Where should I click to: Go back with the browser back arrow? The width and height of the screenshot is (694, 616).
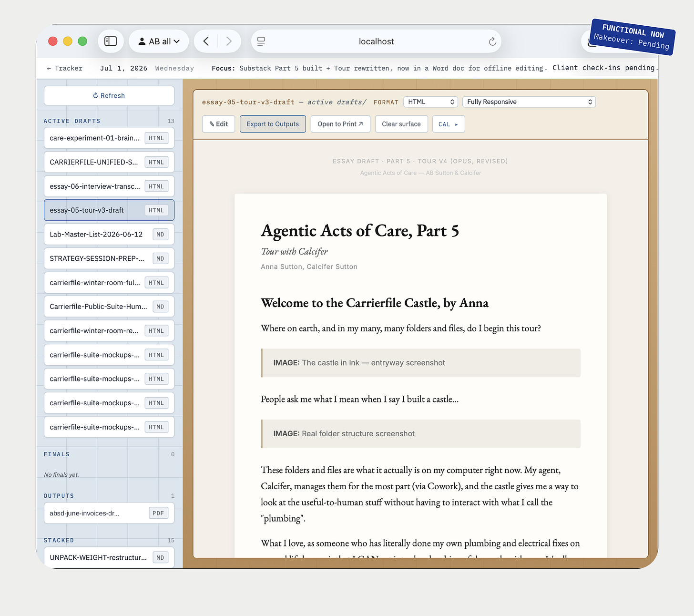pos(206,41)
